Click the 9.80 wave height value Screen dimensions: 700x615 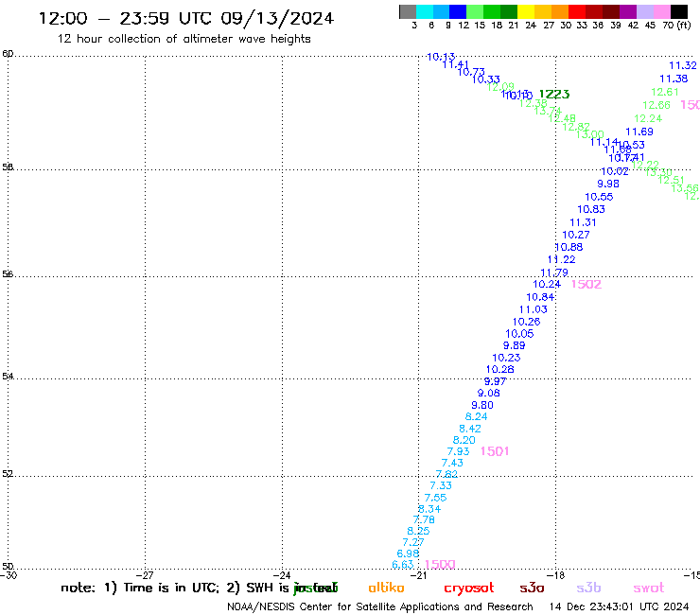482,405
